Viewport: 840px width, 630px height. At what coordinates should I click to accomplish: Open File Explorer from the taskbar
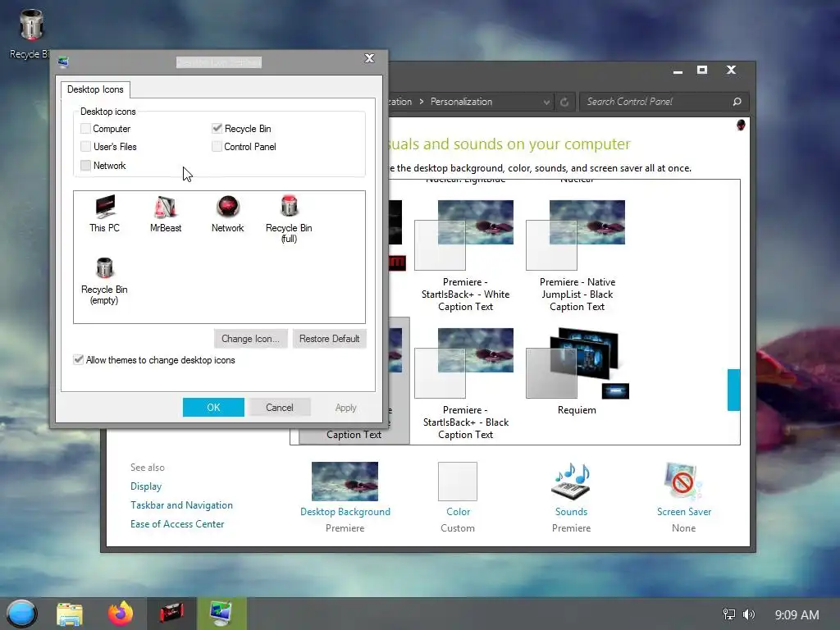coord(70,614)
